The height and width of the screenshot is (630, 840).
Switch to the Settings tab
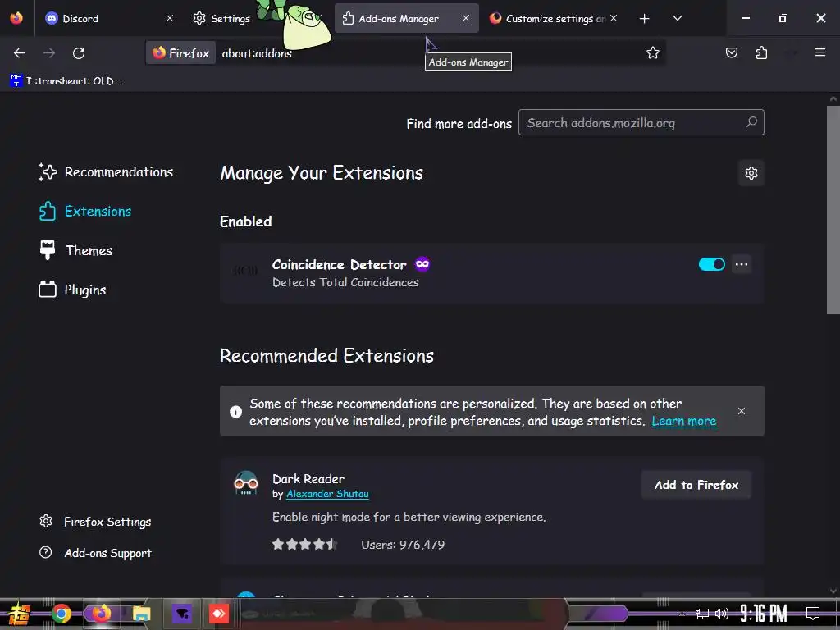[x=221, y=18]
